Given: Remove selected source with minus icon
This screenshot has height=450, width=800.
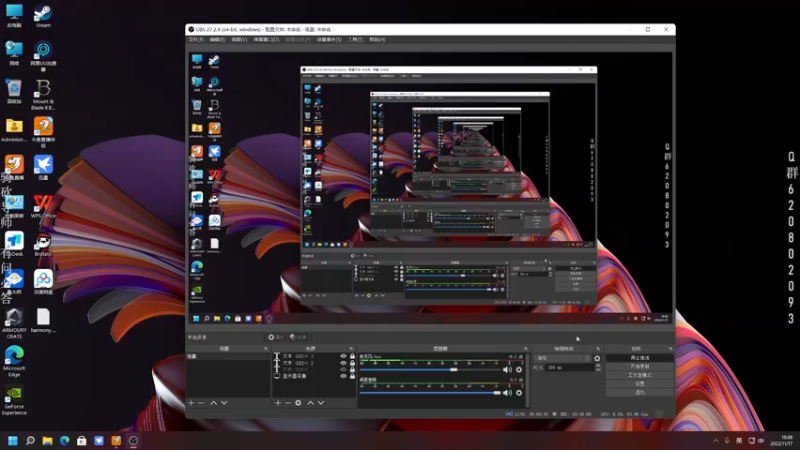Looking at the screenshot, I should click(288, 403).
